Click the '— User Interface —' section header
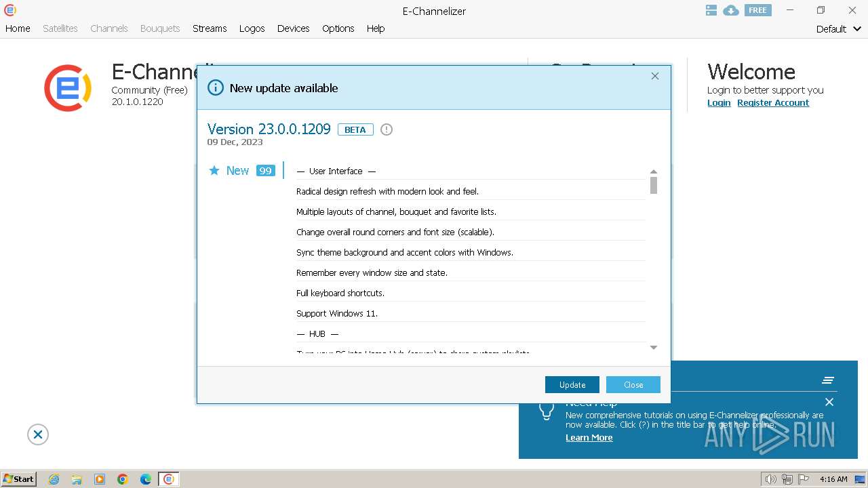The image size is (868, 488). (x=336, y=171)
